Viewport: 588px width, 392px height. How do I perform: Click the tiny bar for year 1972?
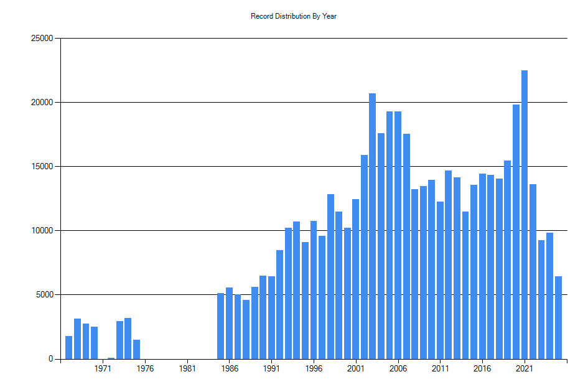[x=111, y=358]
